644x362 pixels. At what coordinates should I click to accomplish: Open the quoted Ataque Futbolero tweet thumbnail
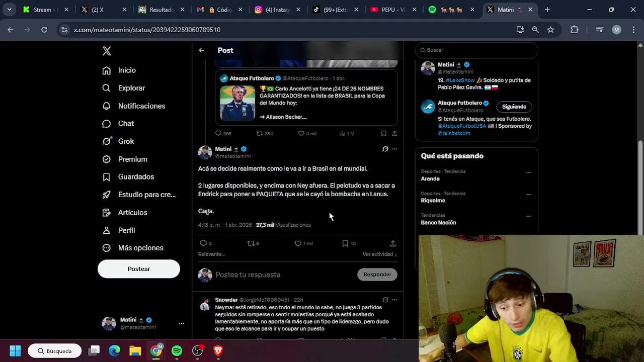tap(237, 103)
